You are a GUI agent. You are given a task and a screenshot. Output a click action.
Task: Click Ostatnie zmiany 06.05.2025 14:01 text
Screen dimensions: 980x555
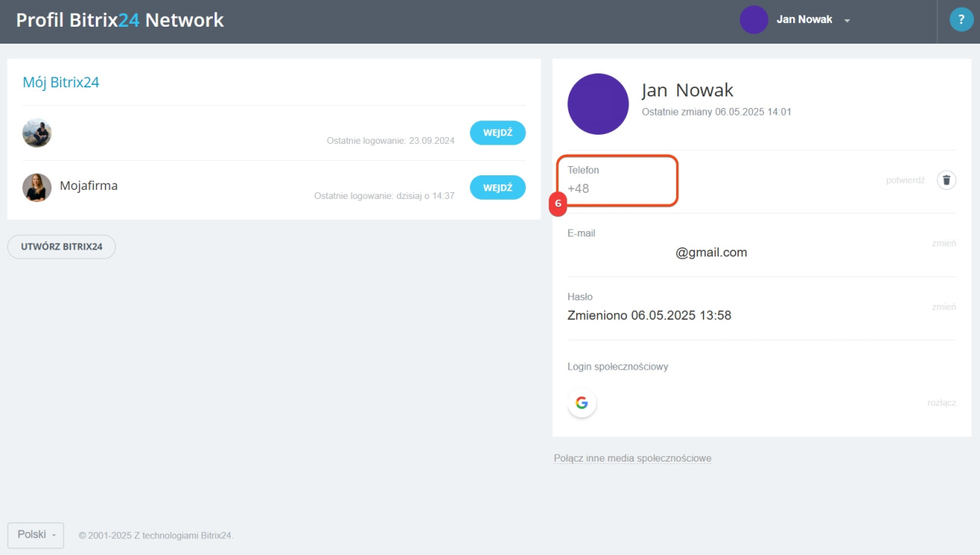717,112
